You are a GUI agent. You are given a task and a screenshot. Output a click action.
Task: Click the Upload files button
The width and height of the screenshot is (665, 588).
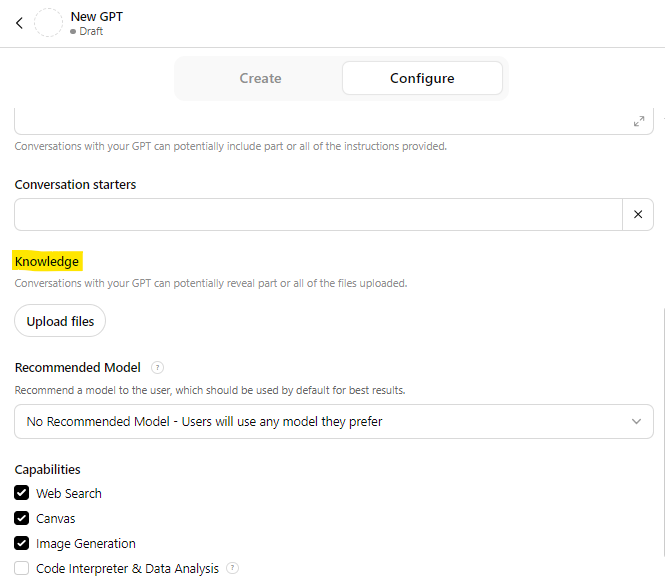tap(60, 321)
